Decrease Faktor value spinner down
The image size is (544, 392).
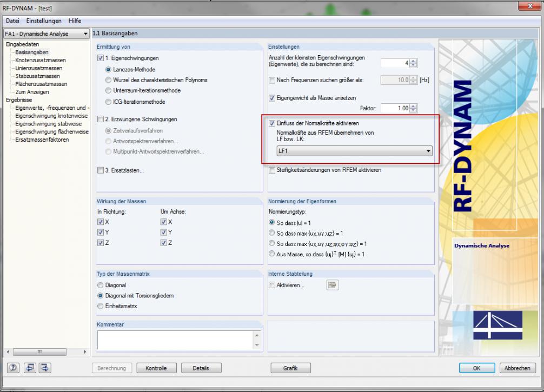(413, 110)
